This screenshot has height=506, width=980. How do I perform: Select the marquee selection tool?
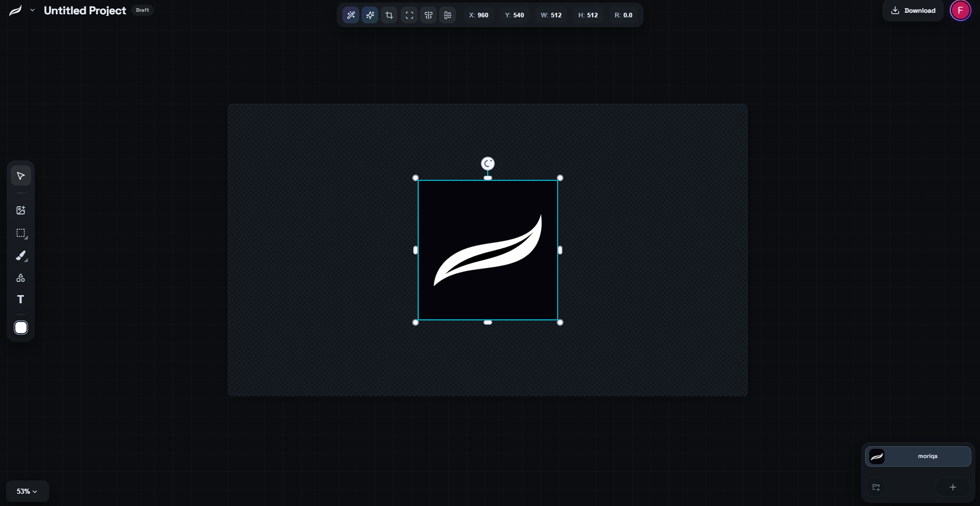(21, 233)
